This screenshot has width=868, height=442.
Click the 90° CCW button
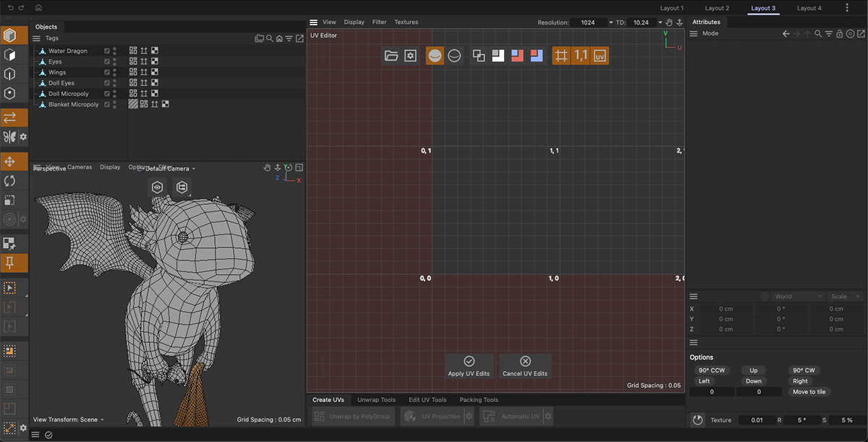711,370
